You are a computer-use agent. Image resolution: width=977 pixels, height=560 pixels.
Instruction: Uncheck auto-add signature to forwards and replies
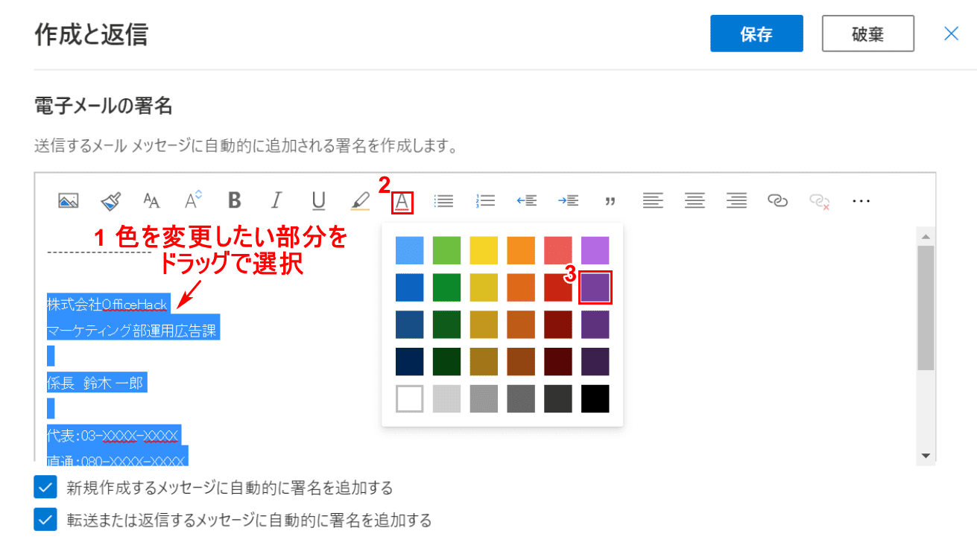click(45, 520)
